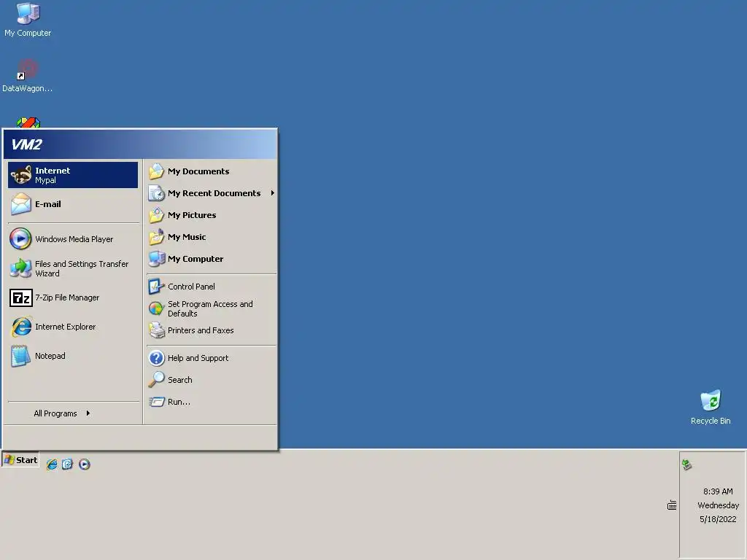The width and height of the screenshot is (747, 560).
Task: Click the Printers and Faxes icon
Action: 156,330
